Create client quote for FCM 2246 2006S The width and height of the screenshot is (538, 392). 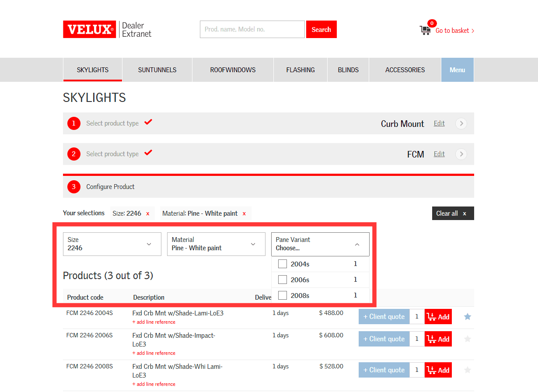384,339
